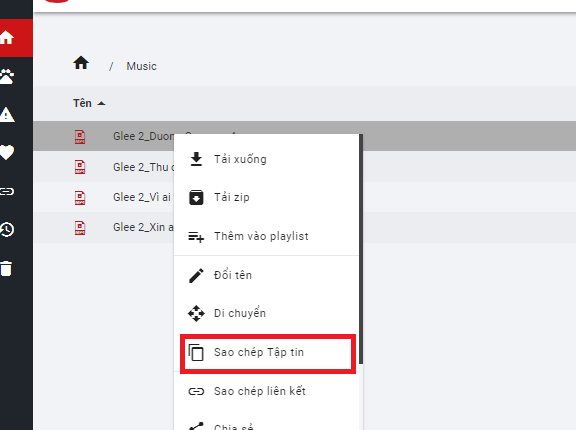Viewport: 576px width, 430px height.
Task: Click the Music breadcrumb link
Action: pos(141,66)
